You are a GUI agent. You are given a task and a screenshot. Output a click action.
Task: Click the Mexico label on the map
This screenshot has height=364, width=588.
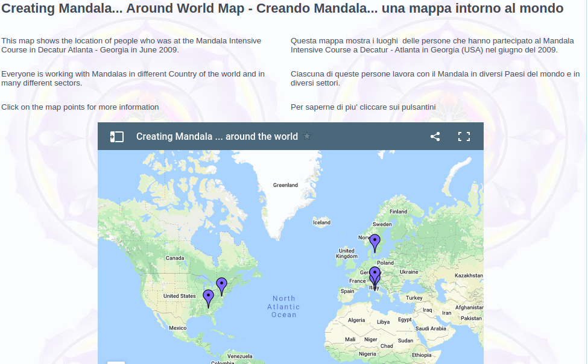tap(178, 328)
